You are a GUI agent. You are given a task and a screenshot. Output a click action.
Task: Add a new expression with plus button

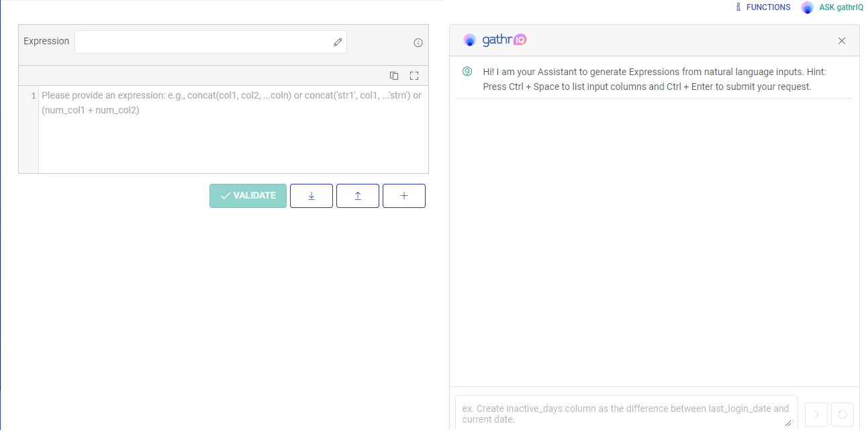pyautogui.click(x=404, y=196)
